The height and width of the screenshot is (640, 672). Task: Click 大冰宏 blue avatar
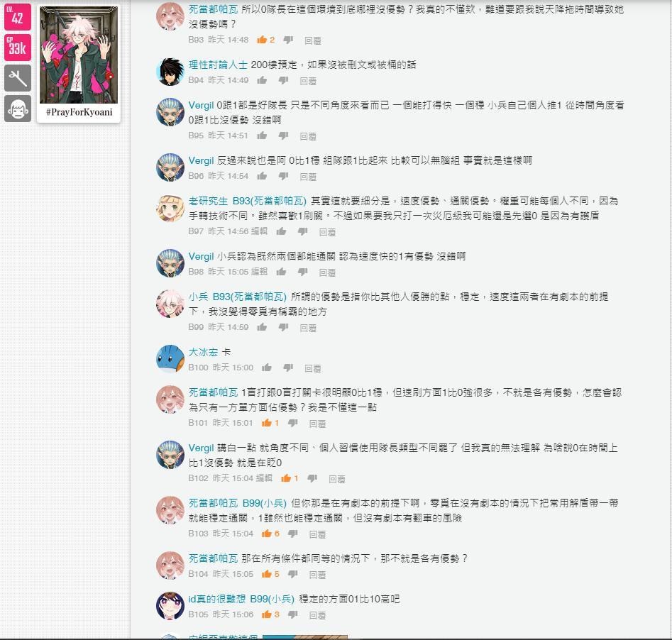click(x=170, y=359)
